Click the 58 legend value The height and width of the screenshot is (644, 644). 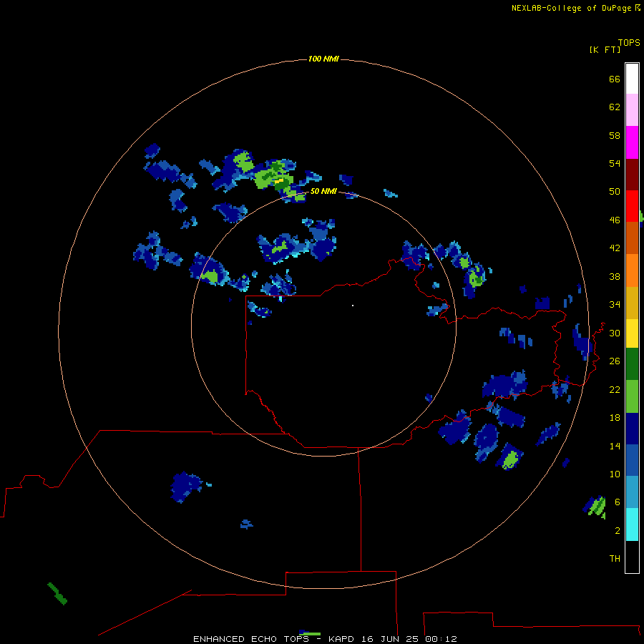pos(615,135)
